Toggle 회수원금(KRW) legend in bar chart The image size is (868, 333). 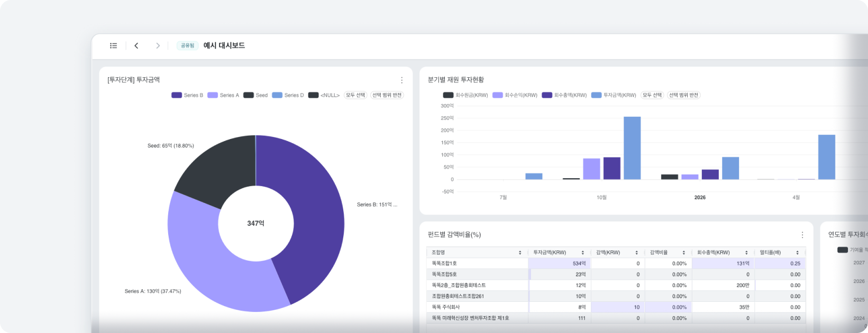[x=465, y=95]
